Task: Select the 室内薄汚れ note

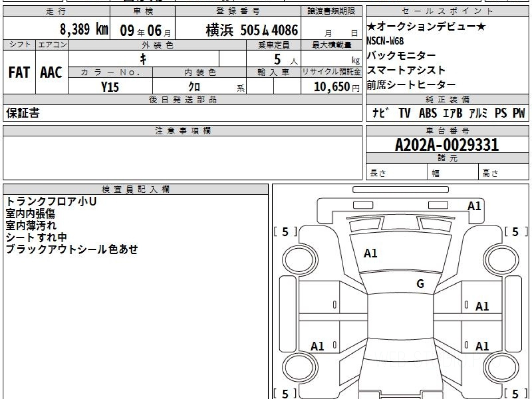Action: tap(31, 225)
